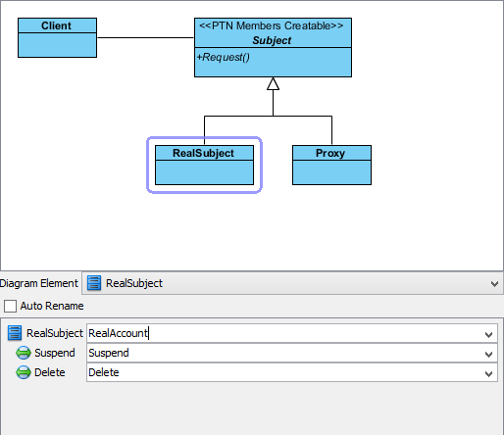The height and width of the screenshot is (435, 504).
Task: Enable the Auto Rename checkbox
Action: point(10,307)
